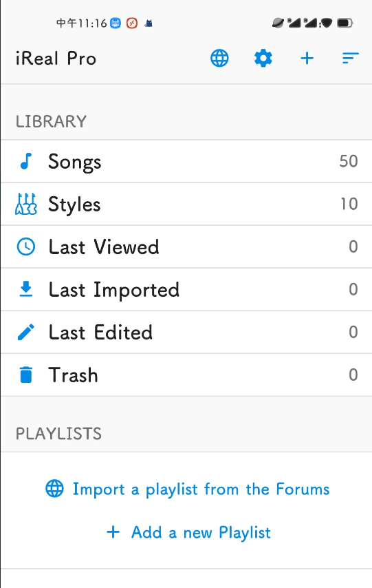Select the Last Viewed entry
This screenshot has width=372, height=588.
pos(186,246)
